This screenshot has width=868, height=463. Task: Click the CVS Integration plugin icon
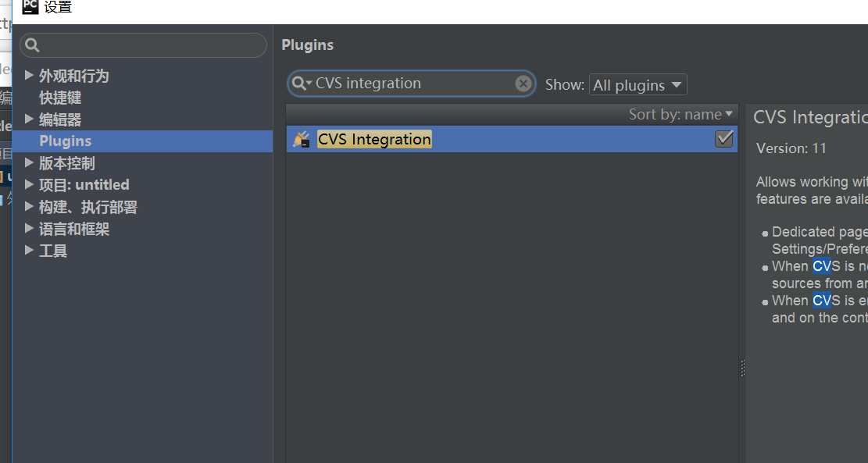(301, 140)
